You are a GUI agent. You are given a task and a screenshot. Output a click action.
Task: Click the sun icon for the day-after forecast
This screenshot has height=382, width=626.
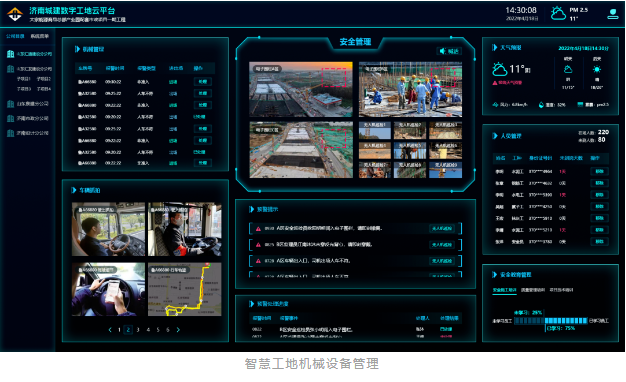(x=596, y=69)
